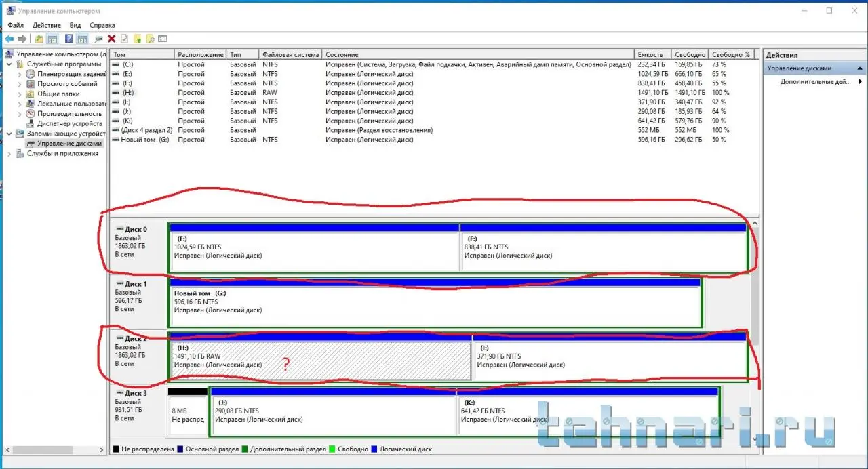Expand the Службы и приложения node
The height and width of the screenshot is (469, 868).
pos(10,153)
